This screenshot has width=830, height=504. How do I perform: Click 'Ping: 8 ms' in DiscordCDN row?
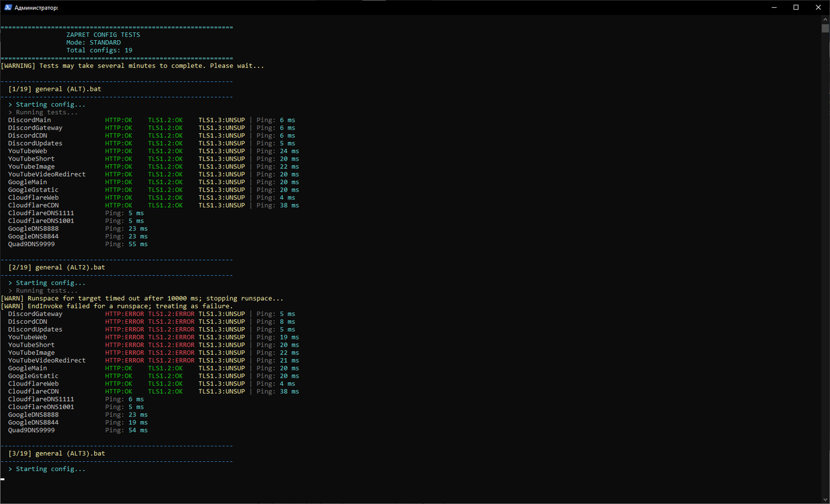(276, 321)
